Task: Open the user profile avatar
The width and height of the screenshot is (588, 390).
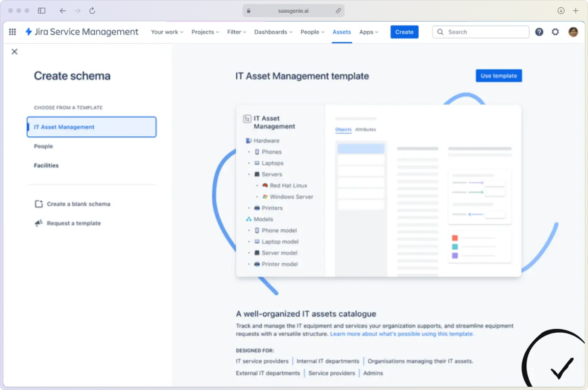Action: [x=573, y=32]
